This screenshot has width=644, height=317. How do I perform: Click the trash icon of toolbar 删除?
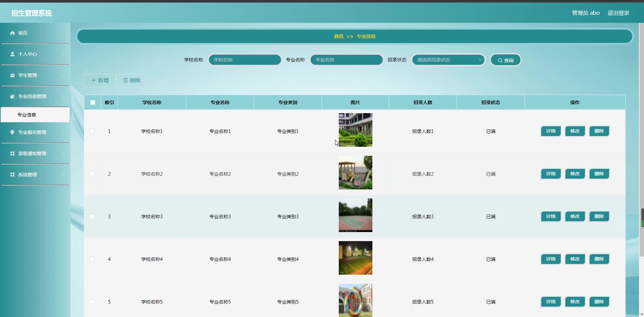coord(126,80)
